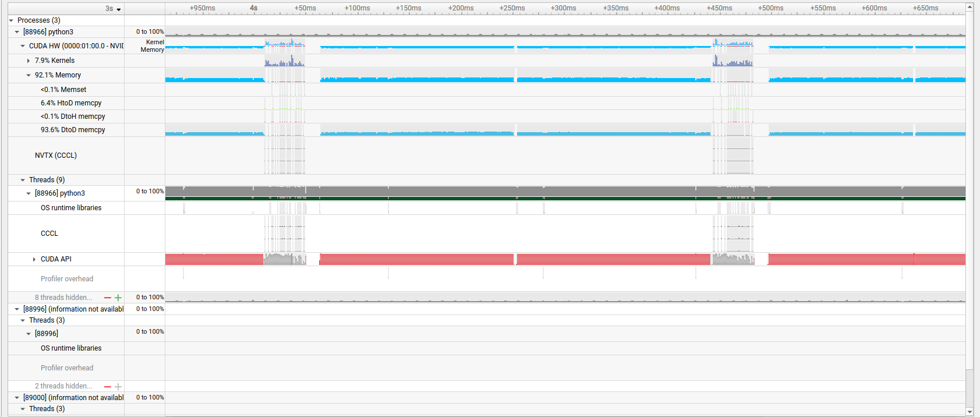This screenshot has height=417, width=980.
Task: Collapse the Processes (3) tree node
Action: (11, 20)
